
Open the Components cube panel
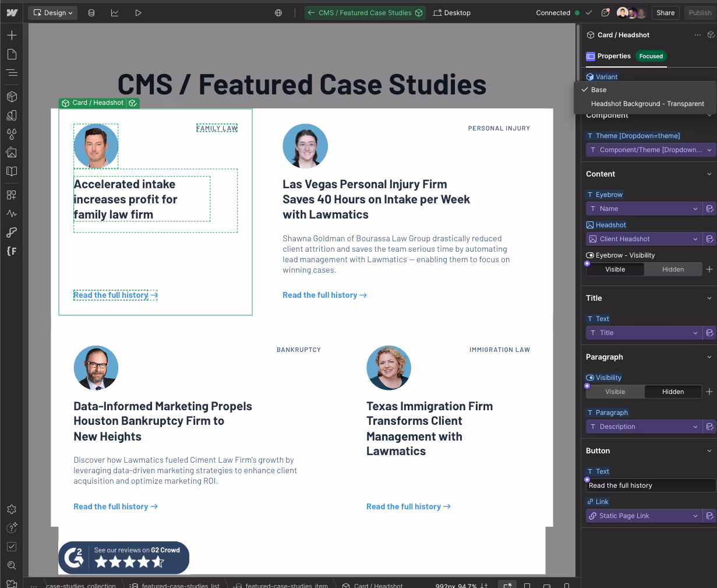click(x=12, y=97)
